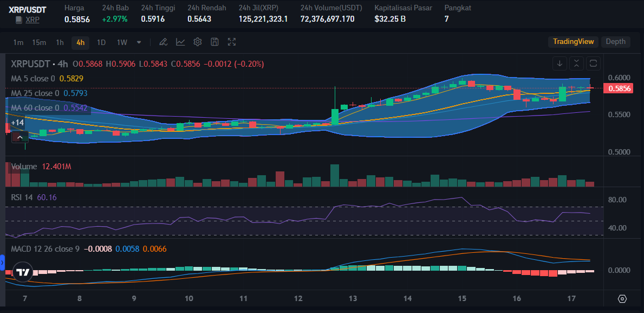This screenshot has width=644, height=313.
Task: Click the volume value 12.401M
Action: (56, 167)
